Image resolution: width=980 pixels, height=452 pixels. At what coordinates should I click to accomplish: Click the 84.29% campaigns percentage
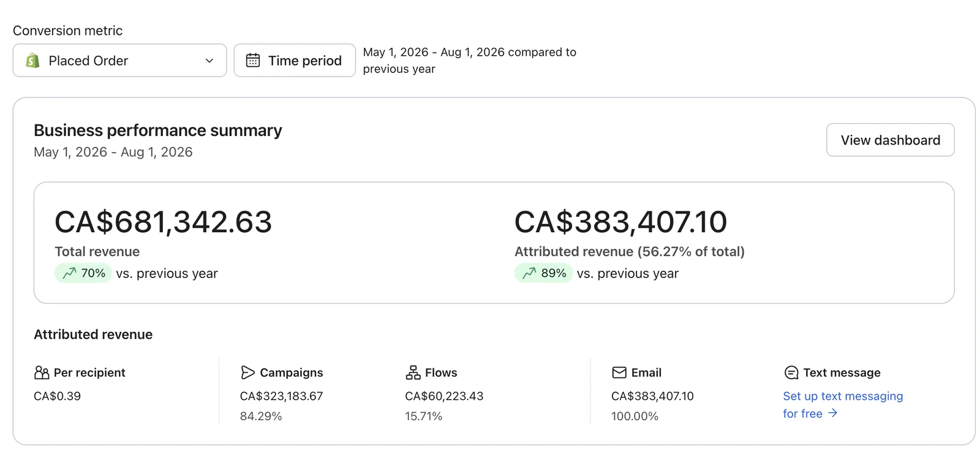[x=261, y=416]
